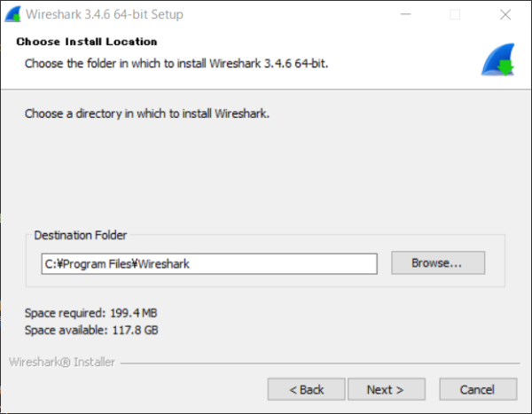Go to the previous step with Back
Image resolution: width=532 pixels, height=414 pixels.
tap(307, 389)
